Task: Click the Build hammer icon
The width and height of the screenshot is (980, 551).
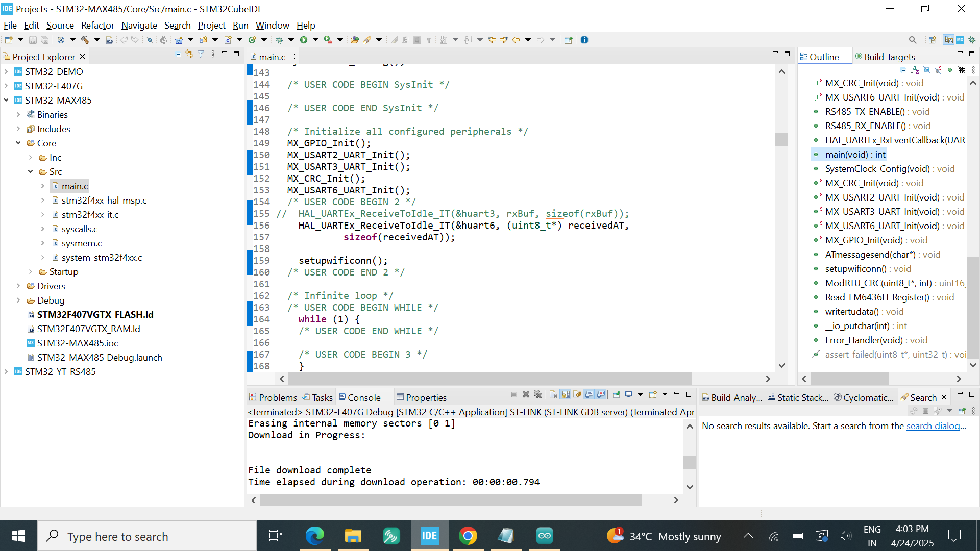Action: click(x=85, y=40)
